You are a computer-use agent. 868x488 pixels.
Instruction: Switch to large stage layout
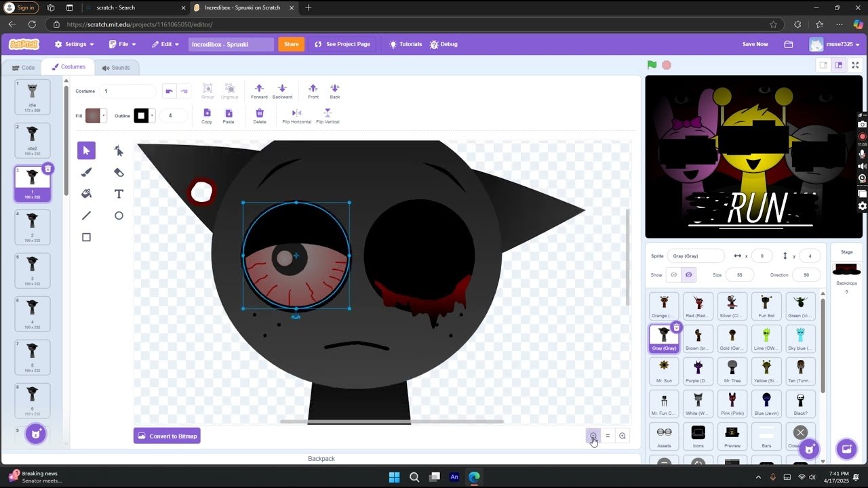838,65
